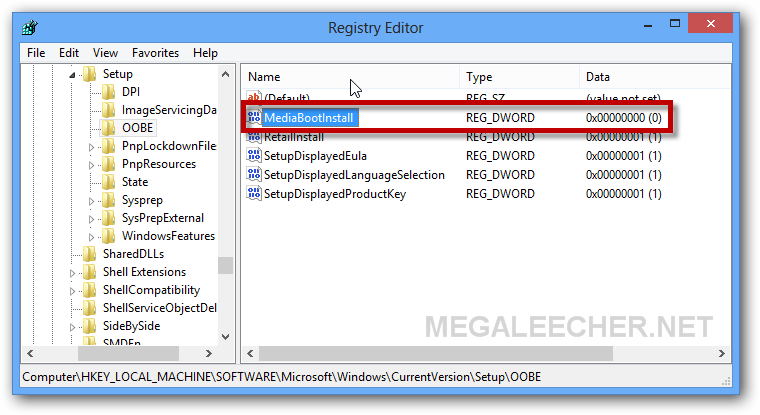The image size is (760, 415).
Task: Expand the WindowsFeatures tree node
Action: [92, 237]
